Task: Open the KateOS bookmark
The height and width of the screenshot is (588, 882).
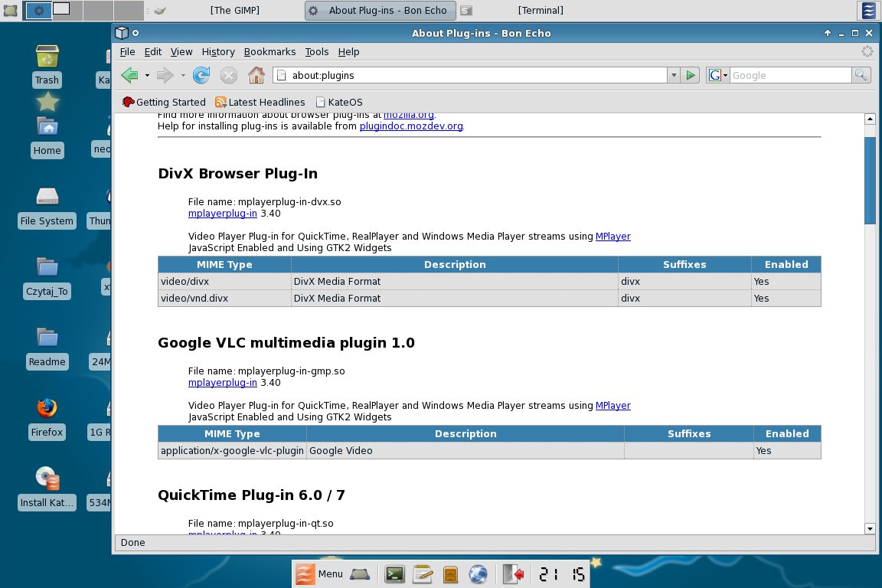Action: coord(339,102)
